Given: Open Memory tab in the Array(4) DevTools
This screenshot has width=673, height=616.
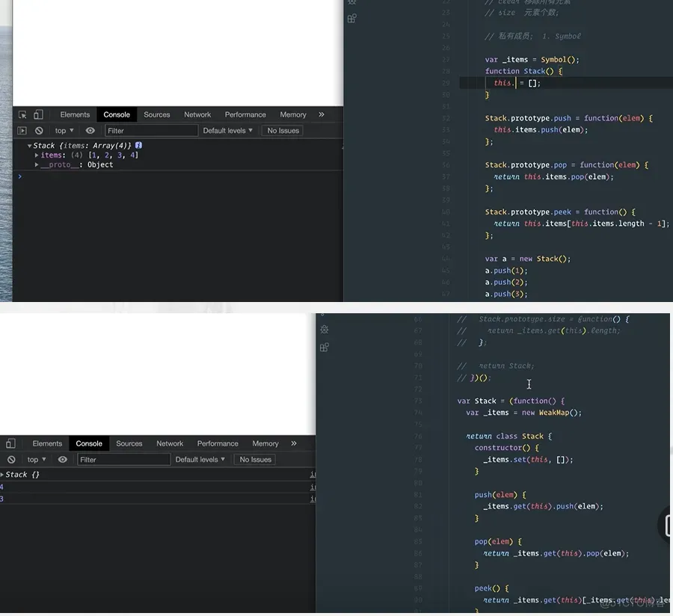Looking at the screenshot, I should [293, 114].
